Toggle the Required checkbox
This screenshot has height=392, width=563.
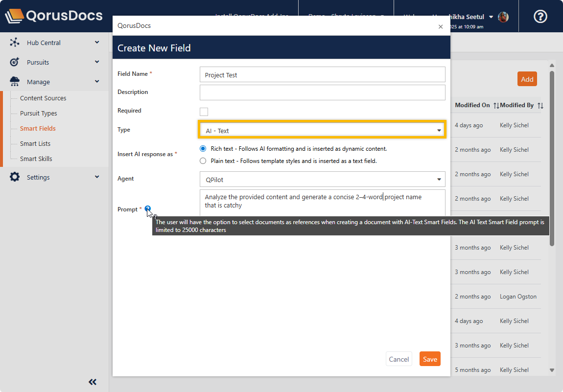204,112
